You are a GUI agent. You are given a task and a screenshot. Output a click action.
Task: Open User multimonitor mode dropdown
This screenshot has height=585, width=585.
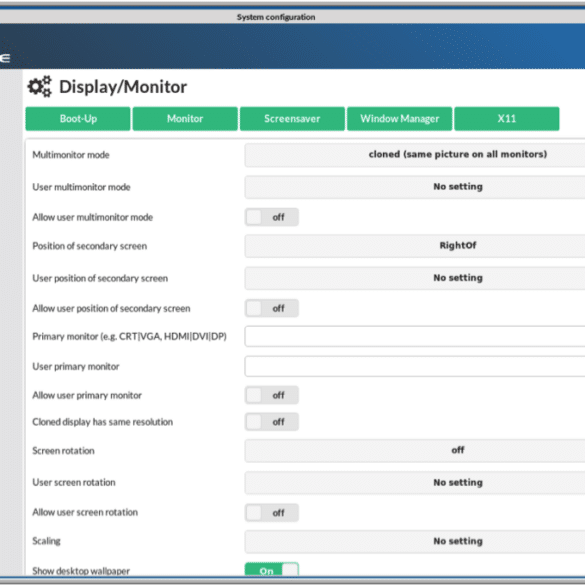(x=415, y=187)
